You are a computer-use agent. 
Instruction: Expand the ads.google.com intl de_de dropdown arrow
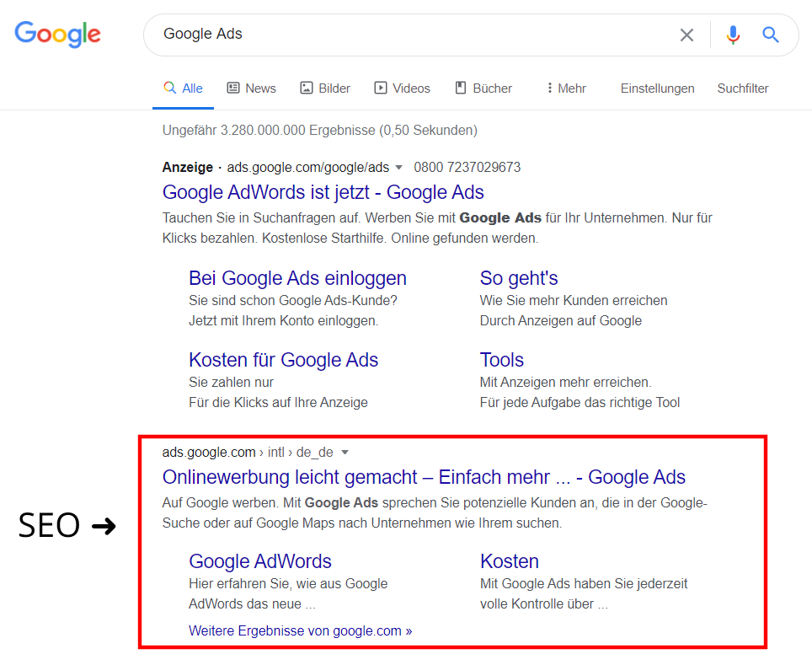(x=345, y=453)
